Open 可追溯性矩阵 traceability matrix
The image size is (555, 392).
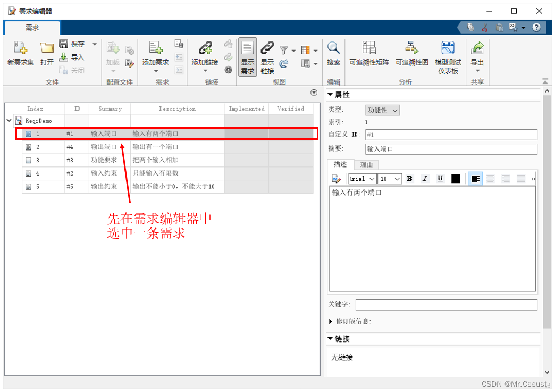pos(369,54)
